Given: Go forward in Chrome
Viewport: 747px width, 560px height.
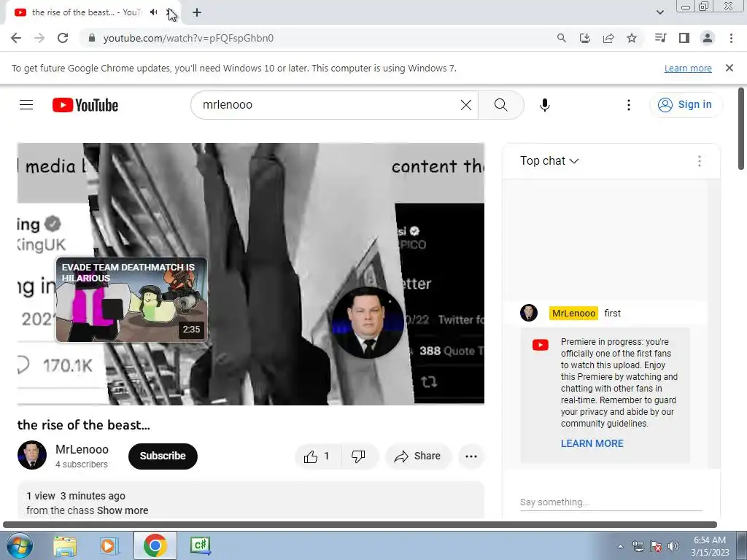Looking at the screenshot, I should pos(39,38).
